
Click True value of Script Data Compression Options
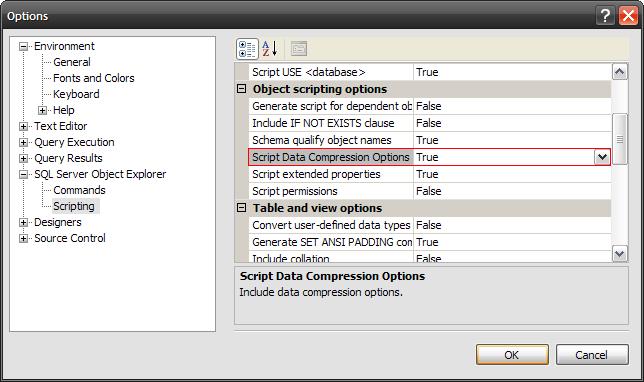(427, 157)
